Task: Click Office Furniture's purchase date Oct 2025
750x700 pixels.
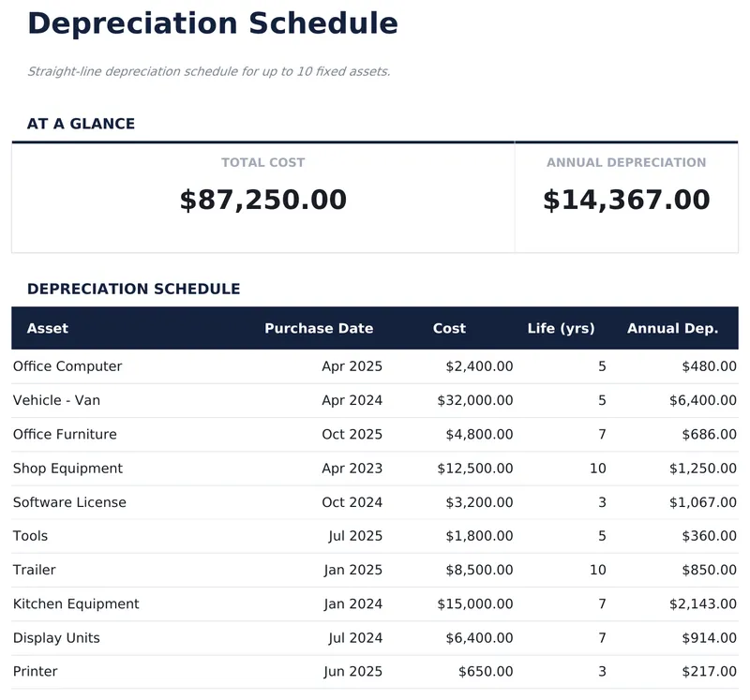Action: pos(352,435)
